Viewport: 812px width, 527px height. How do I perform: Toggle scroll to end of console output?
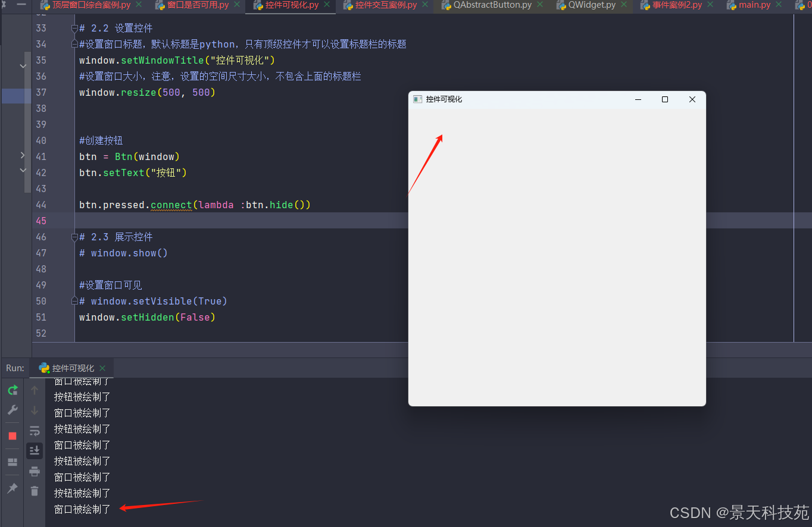35,451
